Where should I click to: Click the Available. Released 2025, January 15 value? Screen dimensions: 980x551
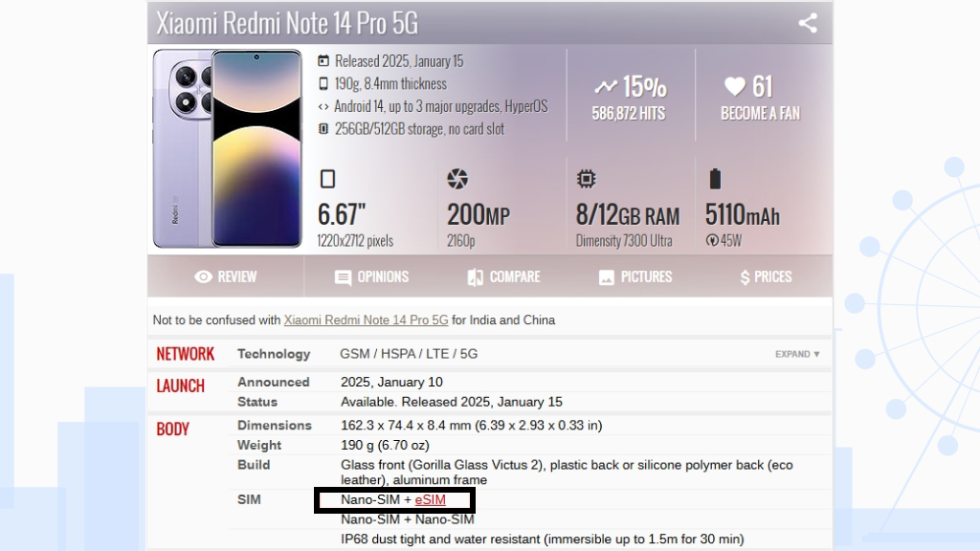click(452, 402)
